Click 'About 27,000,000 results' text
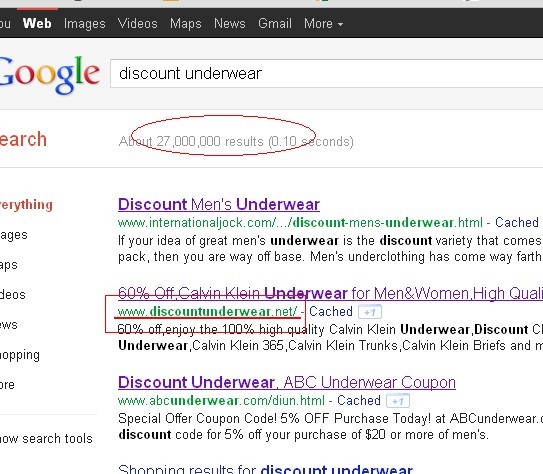This screenshot has width=543, height=474. pos(191,142)
